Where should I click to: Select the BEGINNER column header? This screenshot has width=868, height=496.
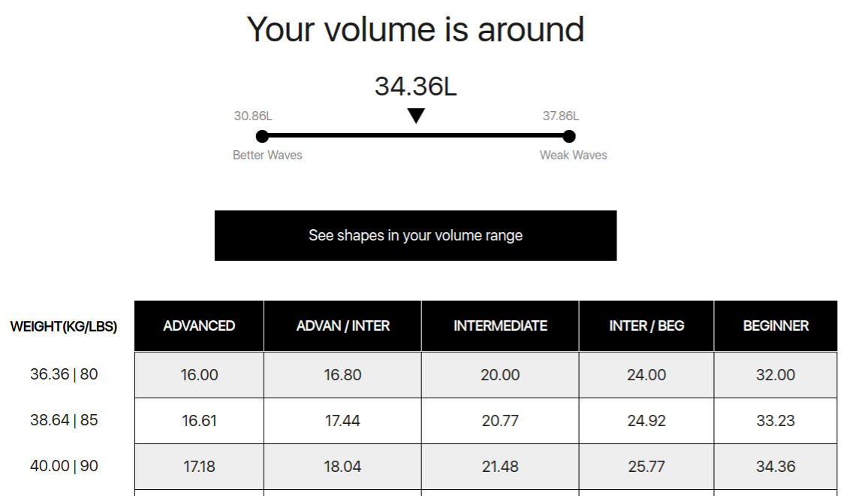(776, 325)
